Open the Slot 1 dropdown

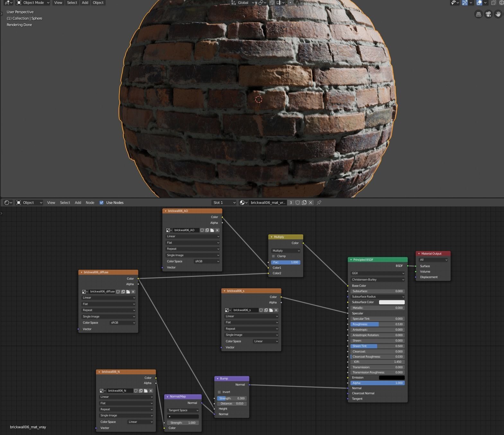(x=224, y=203)
